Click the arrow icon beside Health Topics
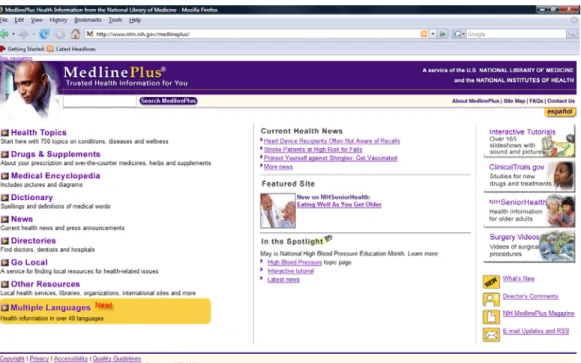Viewport: 581px width, 363px height. (x=5, y=133)
